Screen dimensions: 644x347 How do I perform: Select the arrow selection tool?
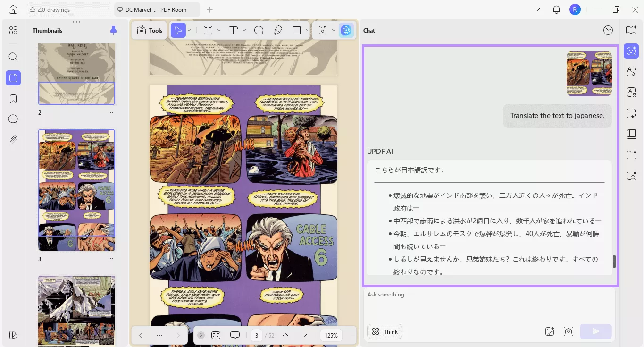pyautogui.click(x=178, y=30)
